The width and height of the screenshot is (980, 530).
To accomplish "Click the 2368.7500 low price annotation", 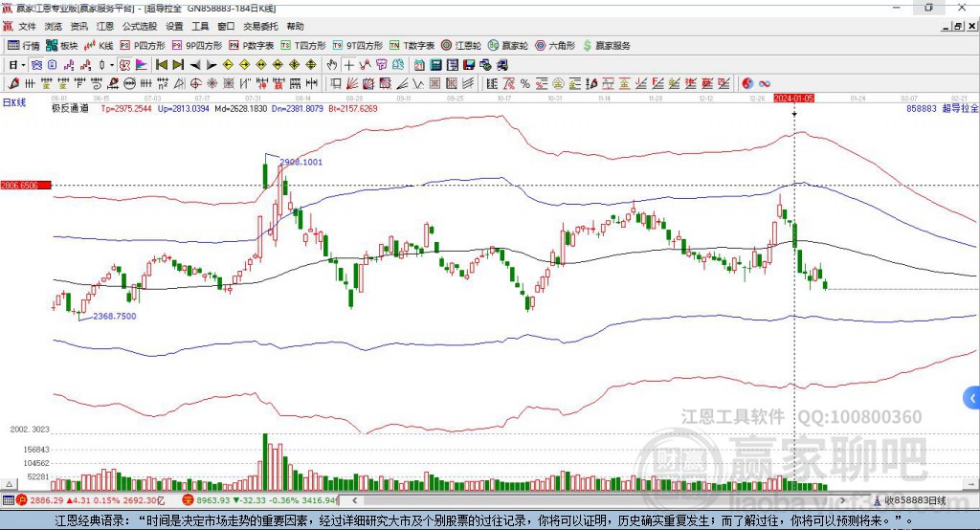I will 115,317.
